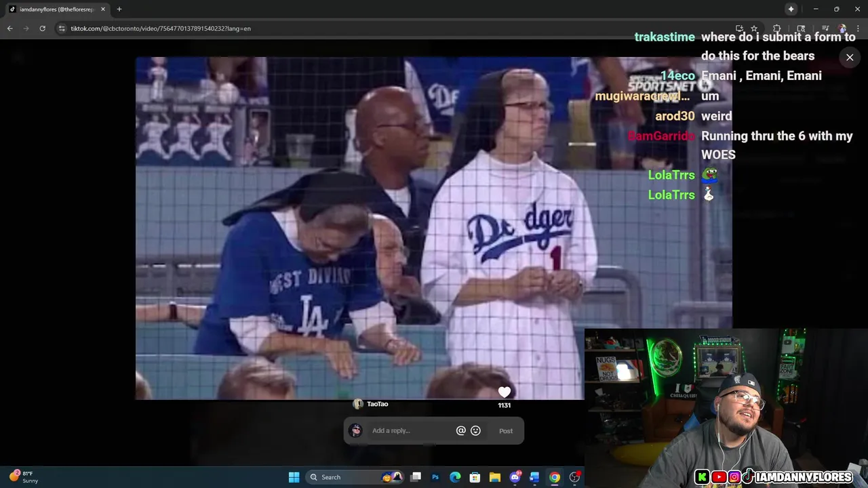Open Task View from taskbar
868x488 pixels.
pos(416,477)
